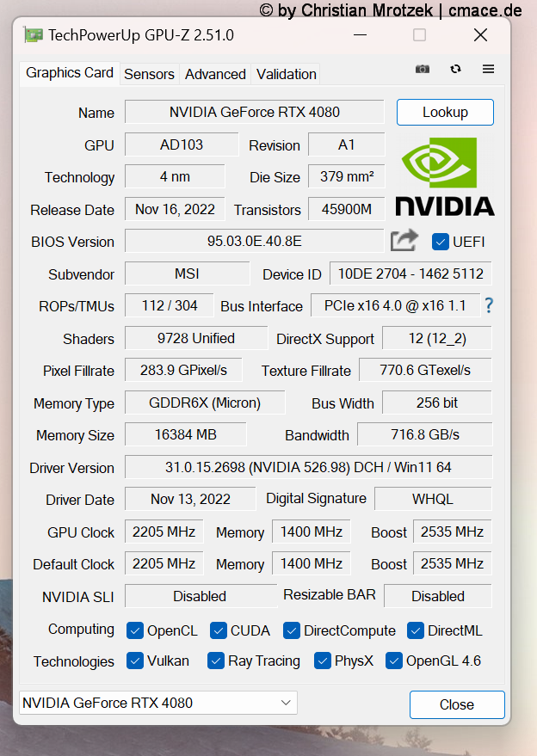Click the Default Clock value 2205 MHz

click(164, 563)
